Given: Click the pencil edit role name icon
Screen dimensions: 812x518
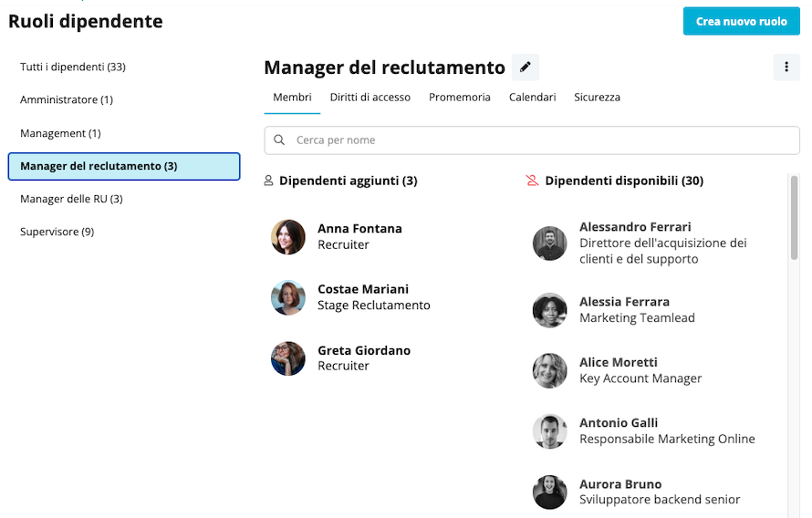Looking at the screenshot, I should [x=526, y=67].
